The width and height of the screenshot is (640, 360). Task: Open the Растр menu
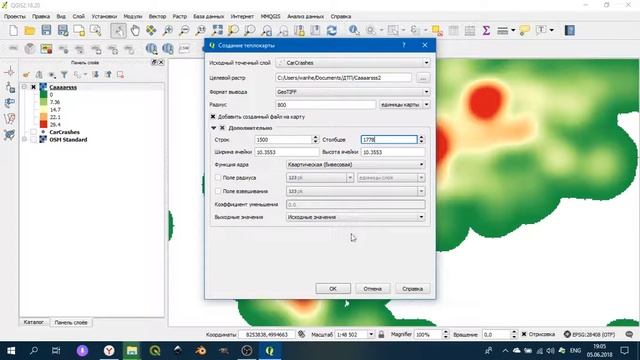click(x=180, y=16)
